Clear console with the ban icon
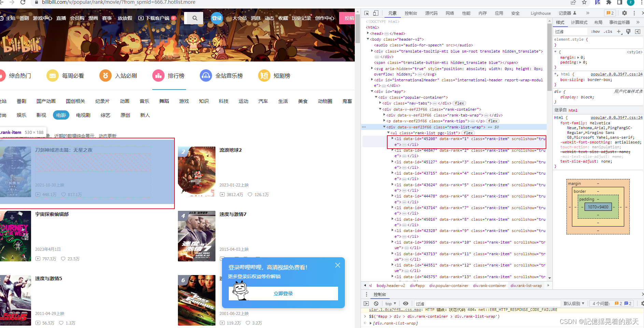This screenshot has height=328, width=644. click(x=376, y=303)
